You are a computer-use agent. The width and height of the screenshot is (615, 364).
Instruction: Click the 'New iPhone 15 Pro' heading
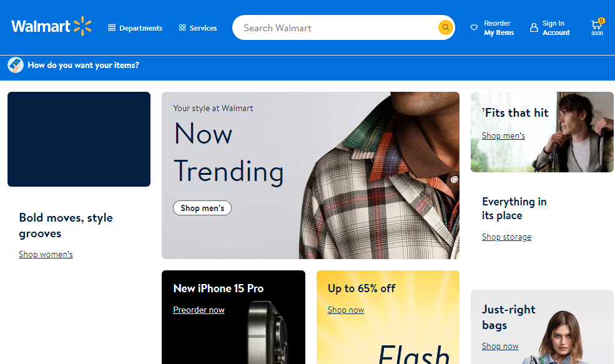tap(219, 288)
